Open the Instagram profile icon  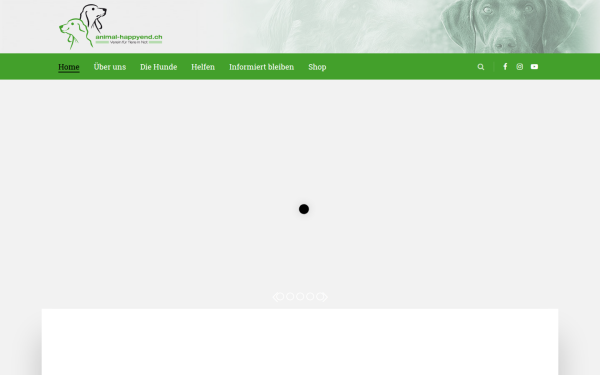click(x=519, y=67)
